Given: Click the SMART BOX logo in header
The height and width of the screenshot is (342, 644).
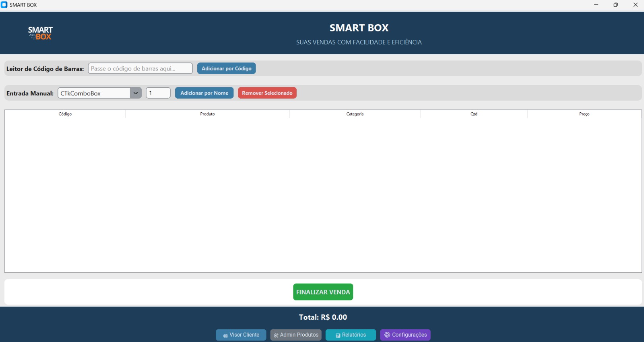Looking at the screenshot, I should (x=40, y=33).
